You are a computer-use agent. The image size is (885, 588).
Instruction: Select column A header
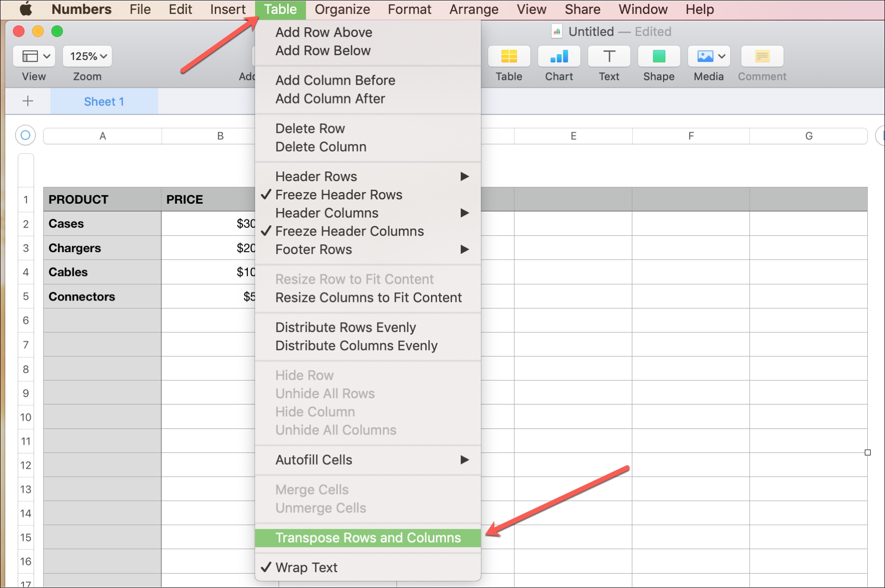tap(103, 136)
